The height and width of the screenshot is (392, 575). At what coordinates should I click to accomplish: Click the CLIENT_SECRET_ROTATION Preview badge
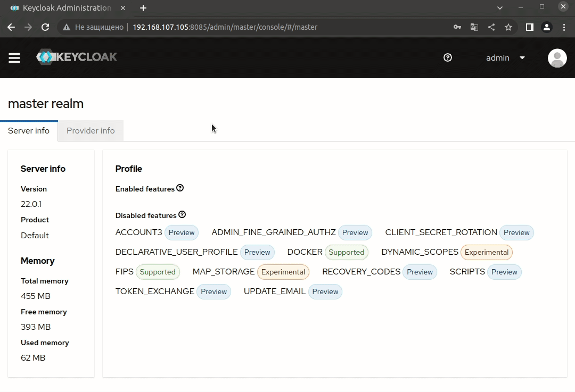(516, 232)
